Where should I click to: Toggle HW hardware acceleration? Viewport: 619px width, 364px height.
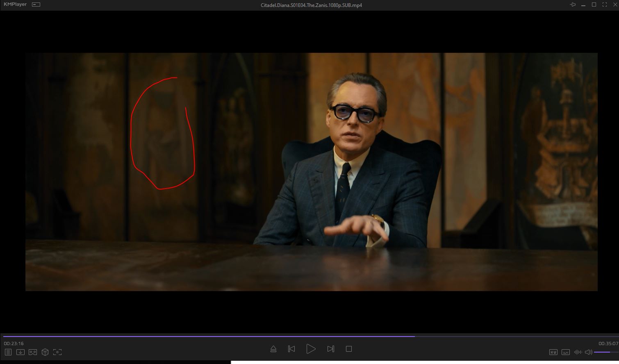click(553, 352)
